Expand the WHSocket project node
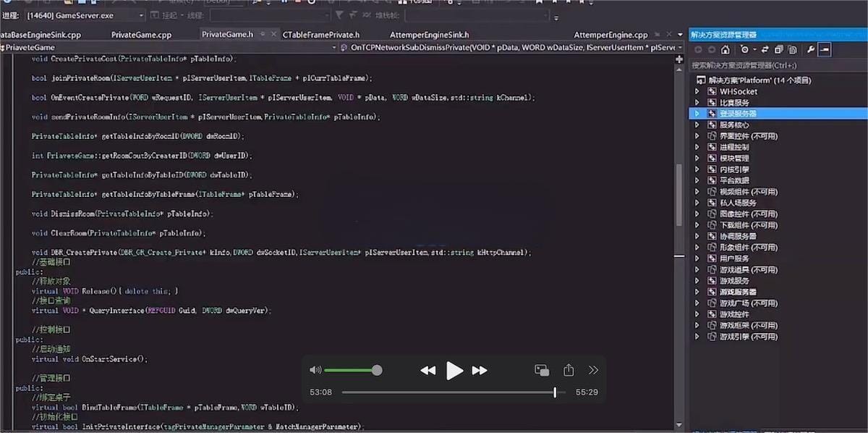The width and height of the screenshot is (868, 433). (x=697, y=91)
